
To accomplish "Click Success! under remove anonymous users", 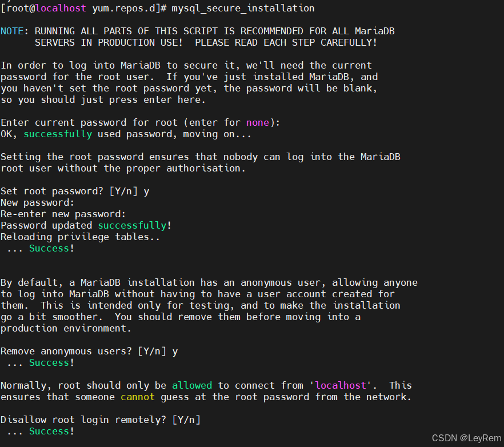I will tap(52, 363).
